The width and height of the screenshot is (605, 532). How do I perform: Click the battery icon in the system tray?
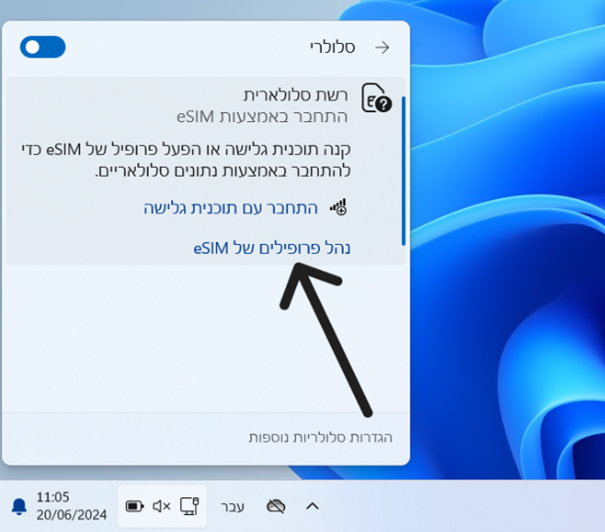click(135, 506)
